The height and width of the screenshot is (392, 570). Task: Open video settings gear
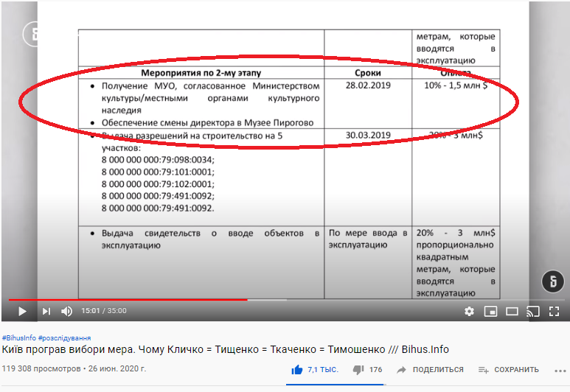[469, 312]
